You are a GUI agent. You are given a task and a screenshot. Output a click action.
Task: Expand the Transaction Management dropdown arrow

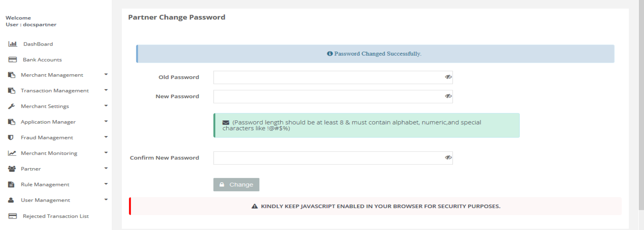pos(106,90)
